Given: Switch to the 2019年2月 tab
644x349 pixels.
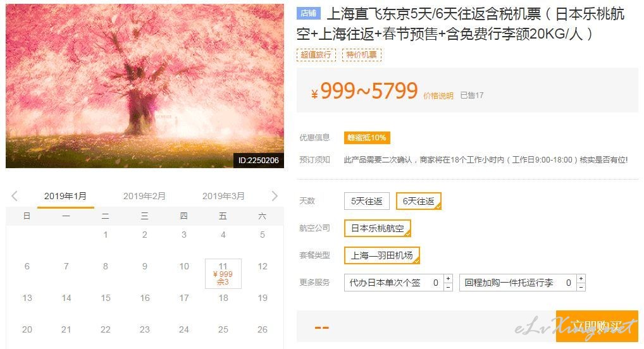Looking at the screenshot, I should point(144,196).
